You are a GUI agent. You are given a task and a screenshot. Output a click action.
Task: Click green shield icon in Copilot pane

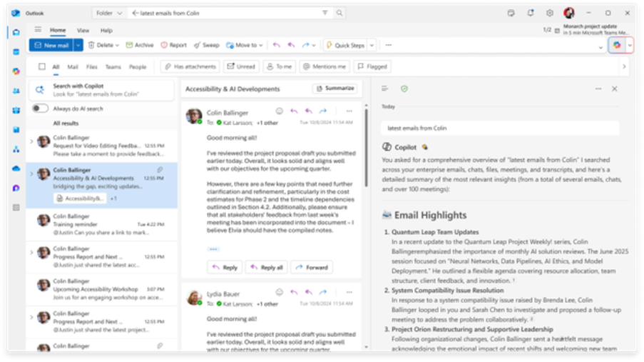click(x=404, y=89)
